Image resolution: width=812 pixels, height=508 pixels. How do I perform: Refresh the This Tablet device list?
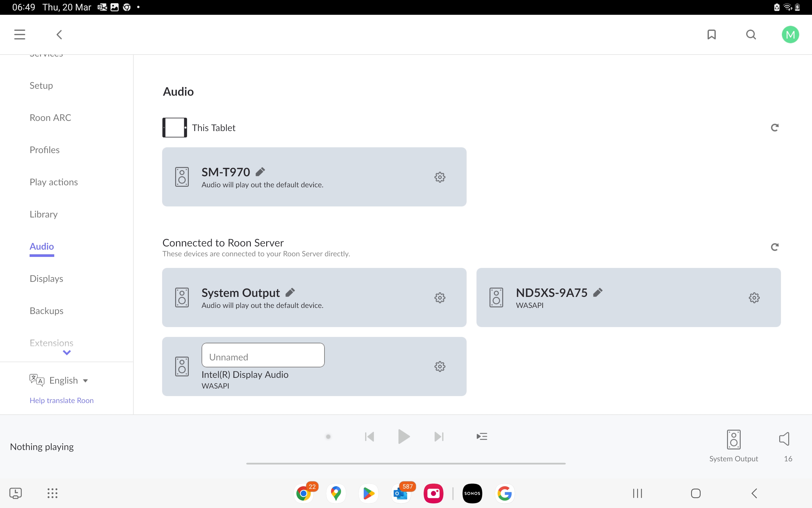(x=774, y=128)
